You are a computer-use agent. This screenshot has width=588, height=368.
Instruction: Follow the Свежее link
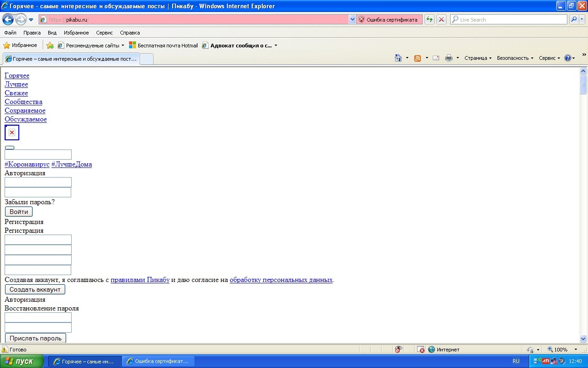coord(17,93)
